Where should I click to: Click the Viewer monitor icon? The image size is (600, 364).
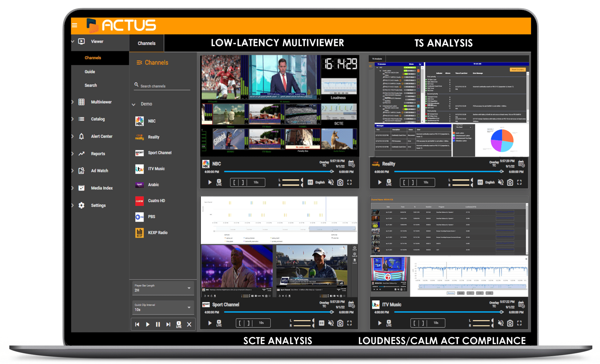point(81,42)
